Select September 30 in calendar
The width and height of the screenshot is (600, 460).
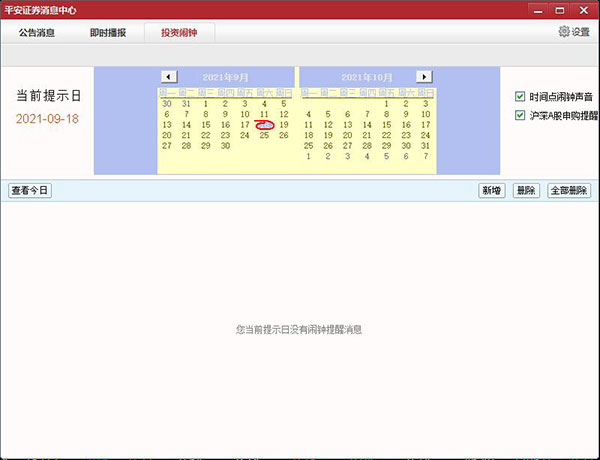225,145
